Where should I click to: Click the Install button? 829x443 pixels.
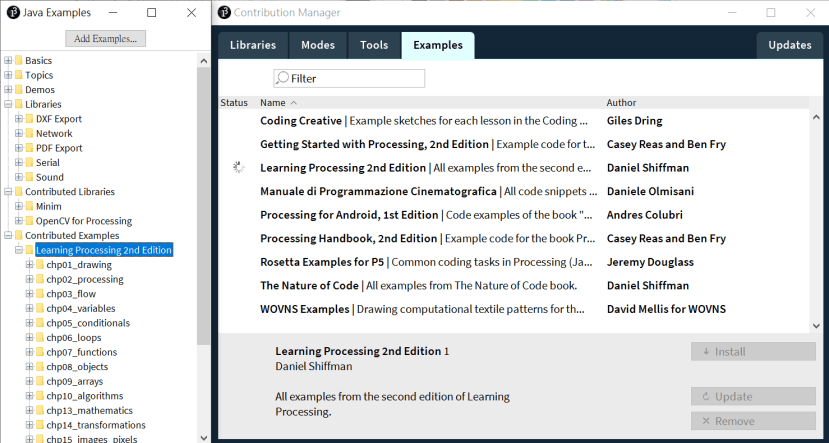753,352
